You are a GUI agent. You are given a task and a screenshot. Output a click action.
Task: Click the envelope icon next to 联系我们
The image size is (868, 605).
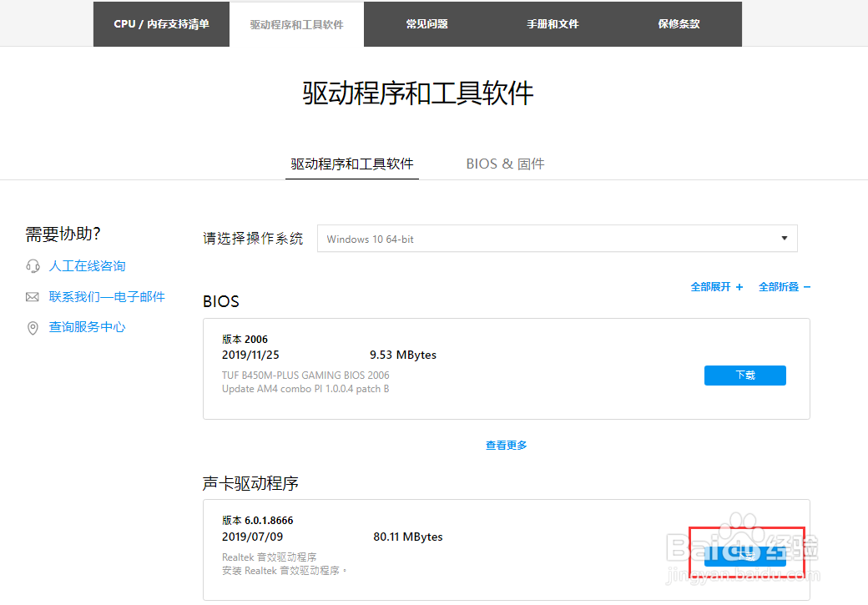[x=33, y=296]
